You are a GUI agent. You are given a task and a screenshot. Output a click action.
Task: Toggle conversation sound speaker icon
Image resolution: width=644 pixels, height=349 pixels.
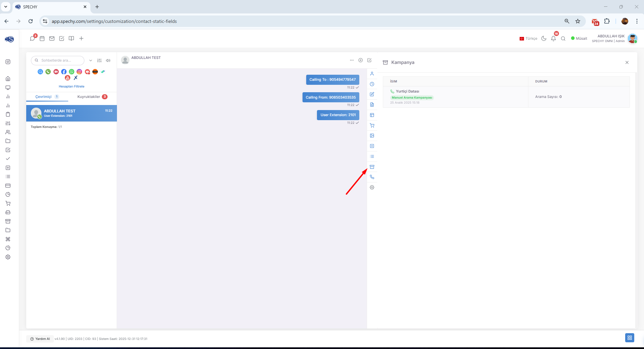click(108, 61)
